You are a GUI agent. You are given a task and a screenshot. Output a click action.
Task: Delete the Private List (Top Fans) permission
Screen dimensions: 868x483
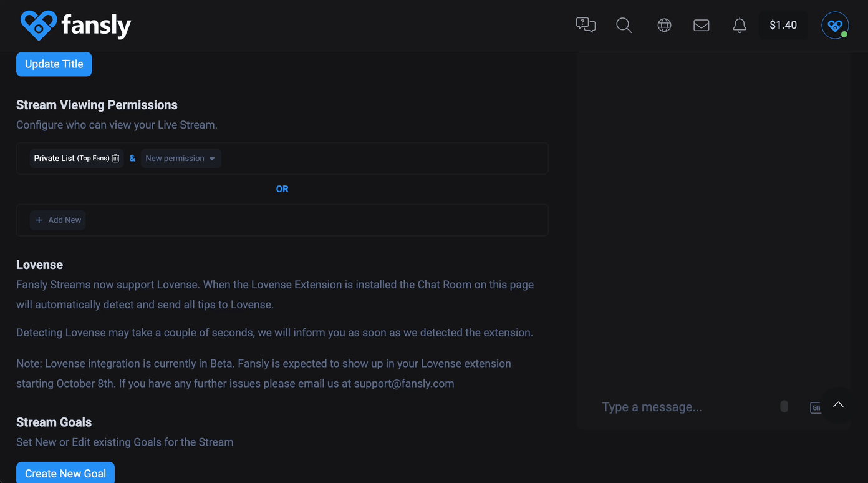coord(116,159)
